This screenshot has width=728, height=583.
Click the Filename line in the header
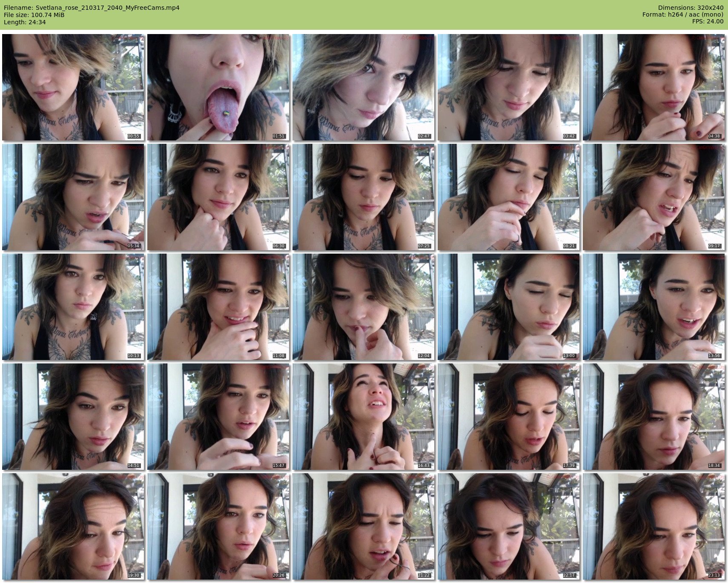(92, 8)
